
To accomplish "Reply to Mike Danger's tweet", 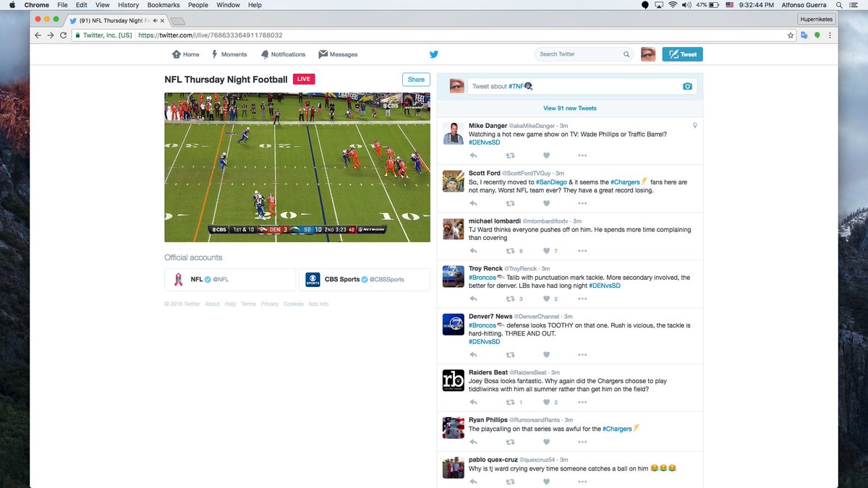I will (x=473, y=155).
